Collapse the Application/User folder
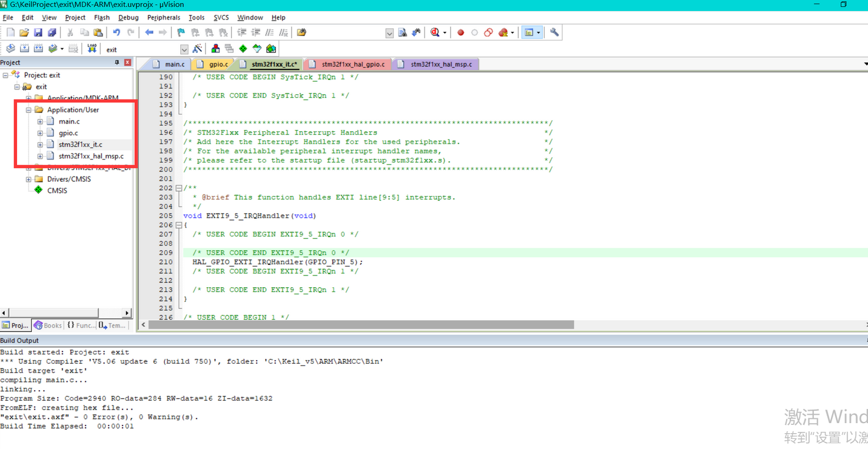This screenshot has width=868, height=449. (28, 110)
